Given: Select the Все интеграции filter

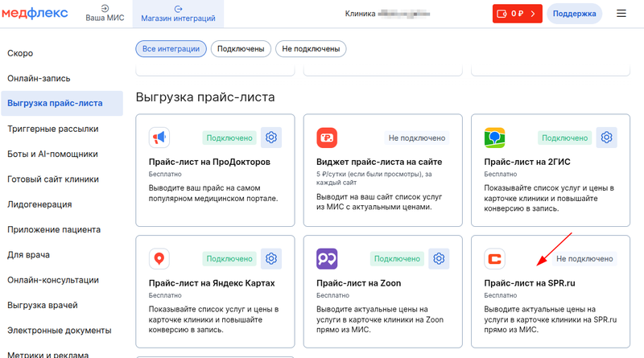Looking at the screenshot, I should [171, 49].
